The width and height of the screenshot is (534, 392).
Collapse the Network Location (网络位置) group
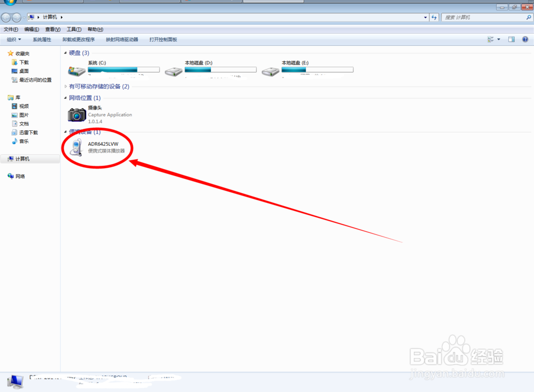[x=65, y=98]
